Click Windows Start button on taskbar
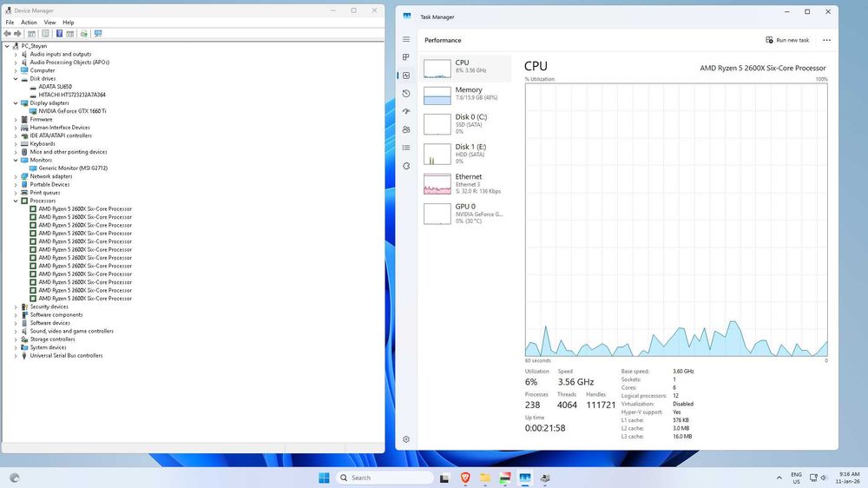The image size is (868, 488). (325, 478)
